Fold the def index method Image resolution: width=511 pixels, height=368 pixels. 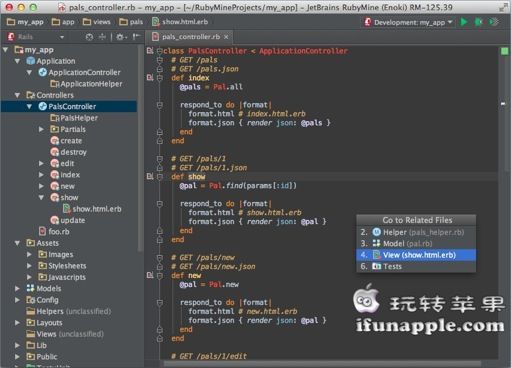click(160, 78)
